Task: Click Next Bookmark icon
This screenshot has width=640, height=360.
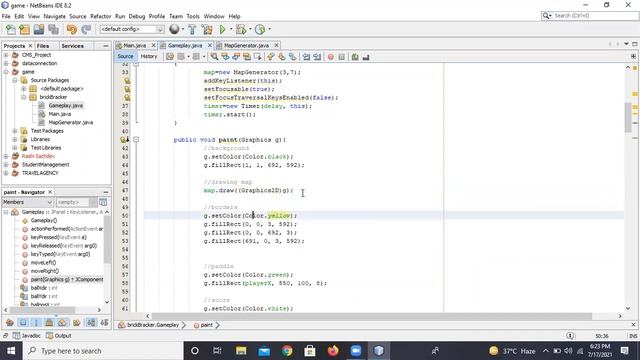Action: 282,57
